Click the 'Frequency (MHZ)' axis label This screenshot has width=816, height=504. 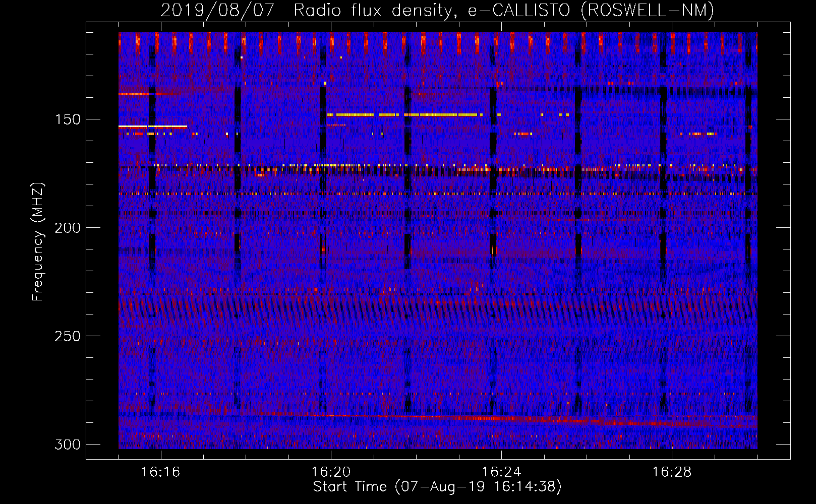[38, 241]
